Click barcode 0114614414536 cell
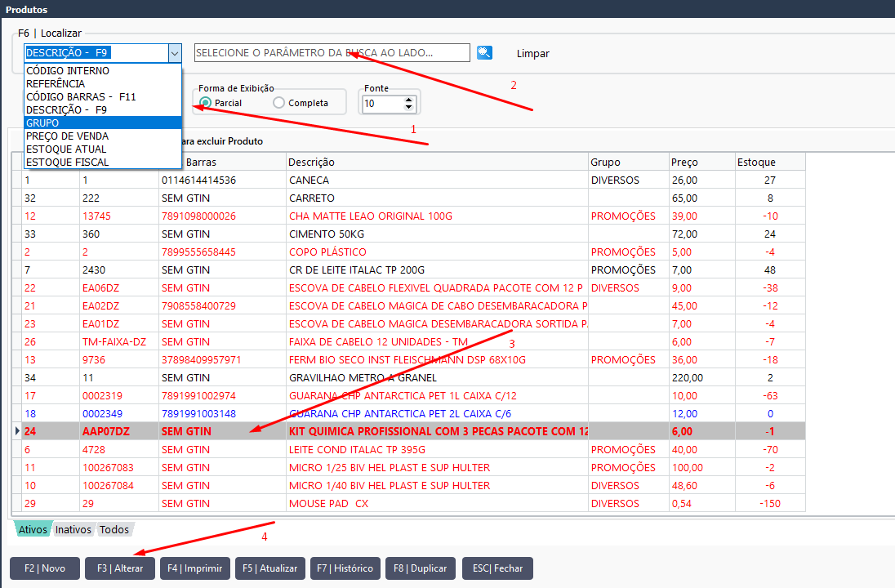The height and width of the screenshot is (588, 895). coord(223,180)
